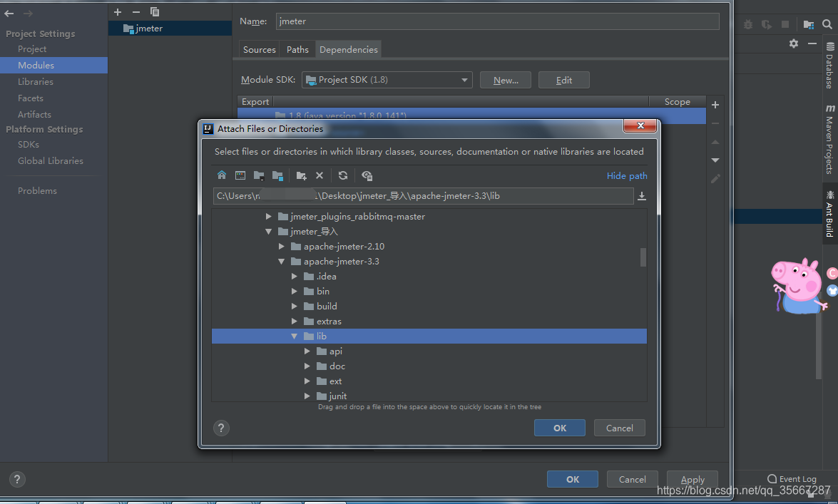This screenshot has height=504, width=838.
Task: Collapse apache-jmeter-3.3 folder
Action: tap(282, 262)
